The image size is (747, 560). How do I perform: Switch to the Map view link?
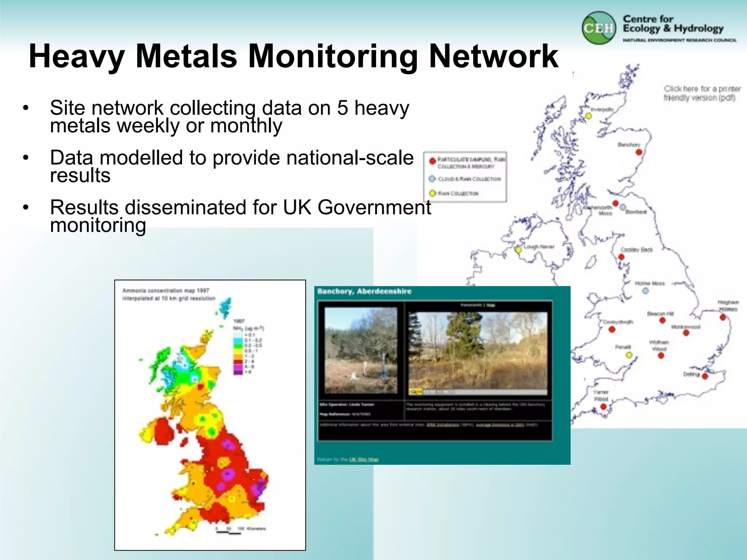click(491, 305)
